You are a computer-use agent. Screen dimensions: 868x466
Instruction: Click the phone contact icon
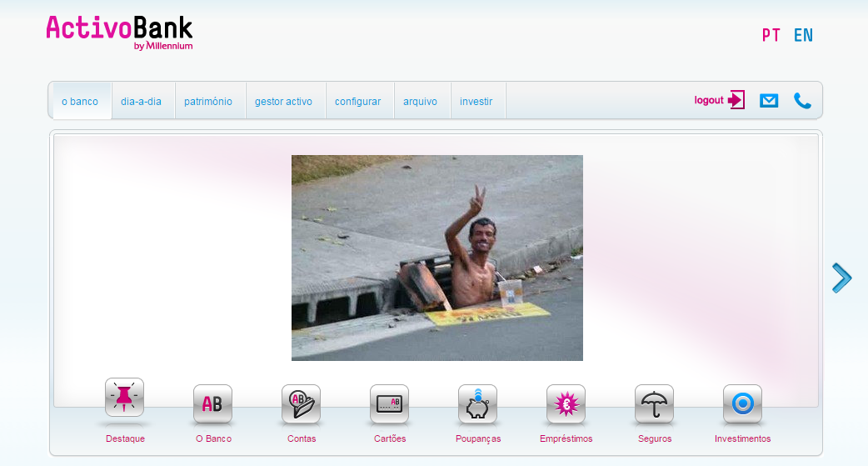802,100
